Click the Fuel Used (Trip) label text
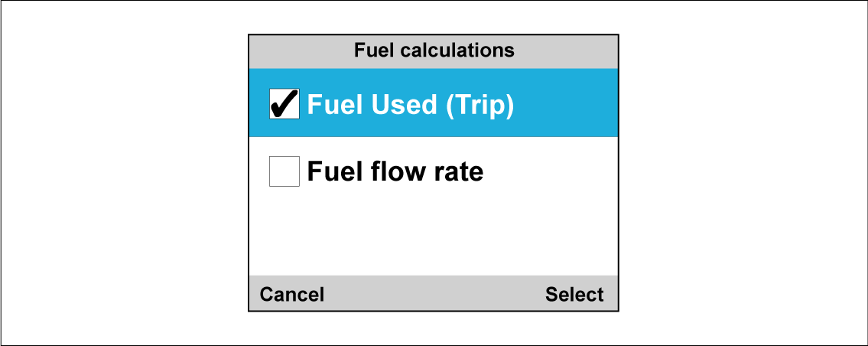 [x=410, y=104]
